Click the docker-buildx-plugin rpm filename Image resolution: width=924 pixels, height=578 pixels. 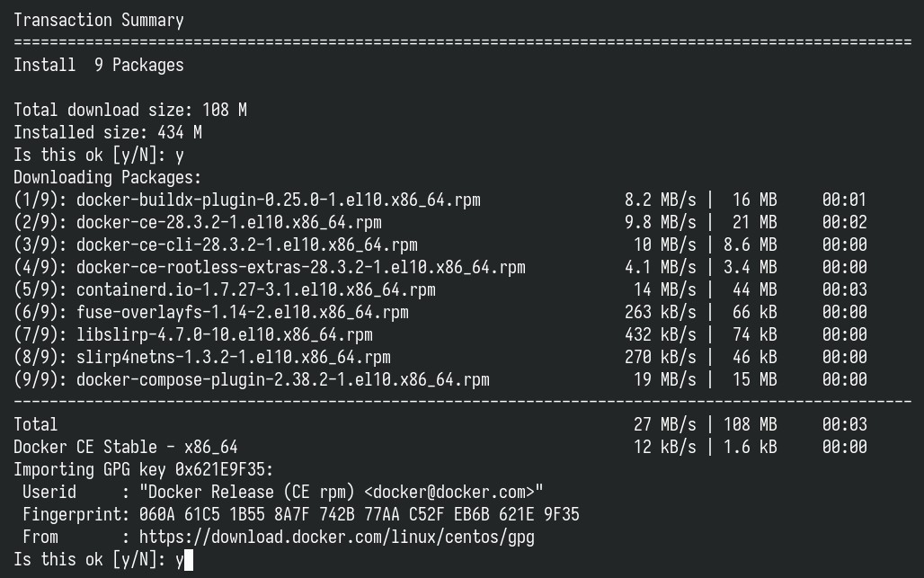pyautogui.click(x=279, y=200)
